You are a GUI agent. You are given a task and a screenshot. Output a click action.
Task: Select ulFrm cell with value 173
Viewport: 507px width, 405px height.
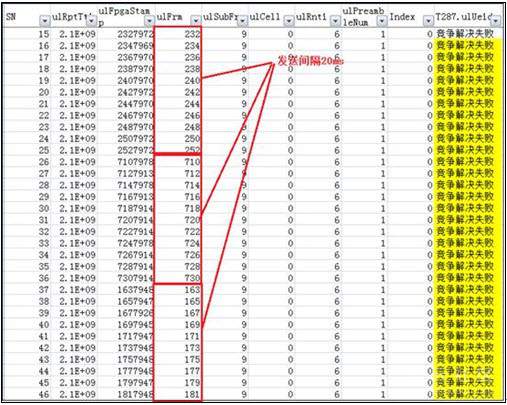(x=192, y=348)
